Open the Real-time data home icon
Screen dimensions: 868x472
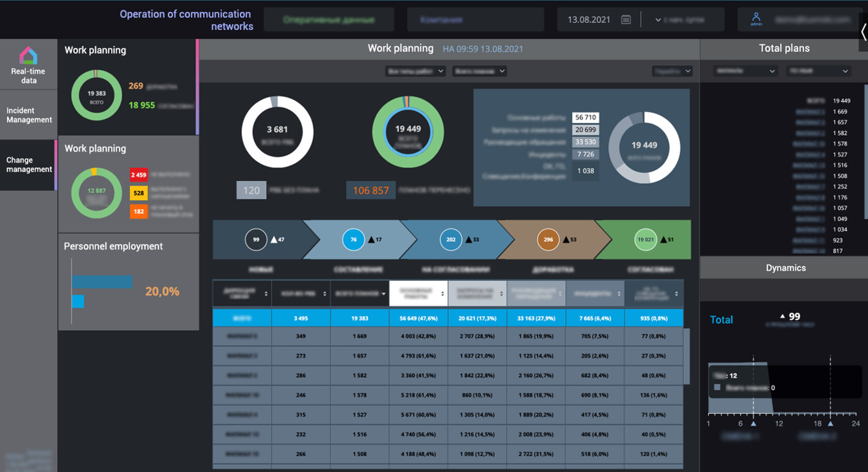[28, 56]
